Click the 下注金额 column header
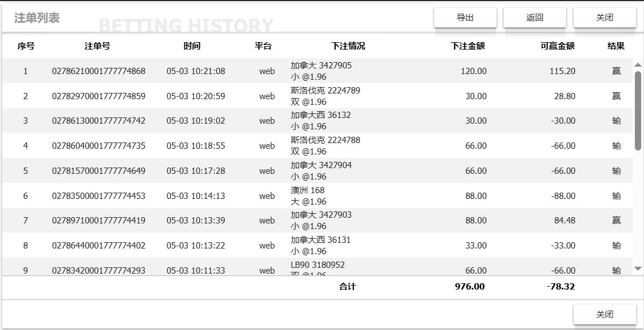Image resolution: width=644 pixels, height=330 pixels. click(468, 46)
